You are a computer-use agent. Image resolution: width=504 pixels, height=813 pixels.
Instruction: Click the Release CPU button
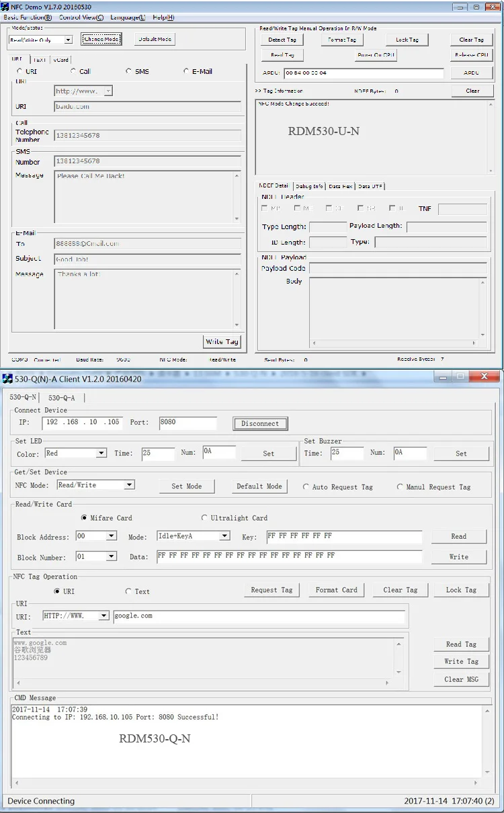pos(471,55)
